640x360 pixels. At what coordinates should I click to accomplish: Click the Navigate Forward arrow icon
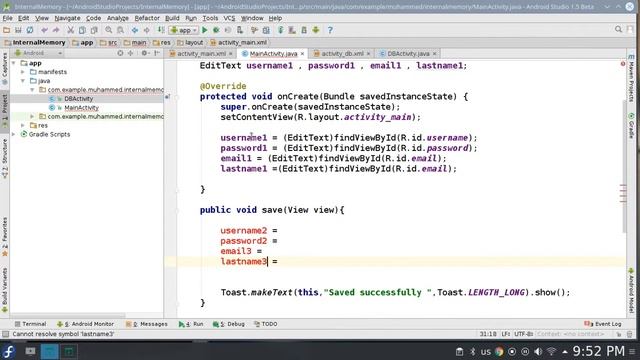pyautogui.click(x=147, y=30)
